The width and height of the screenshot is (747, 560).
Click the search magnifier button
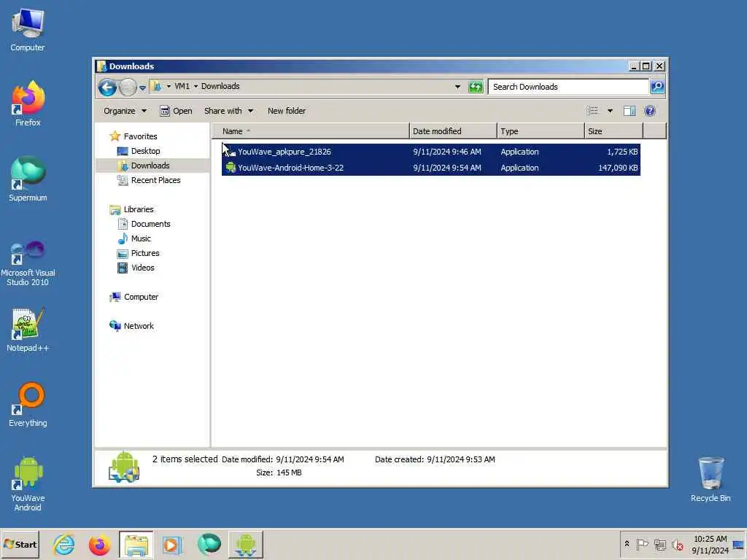tap(657, 87)
